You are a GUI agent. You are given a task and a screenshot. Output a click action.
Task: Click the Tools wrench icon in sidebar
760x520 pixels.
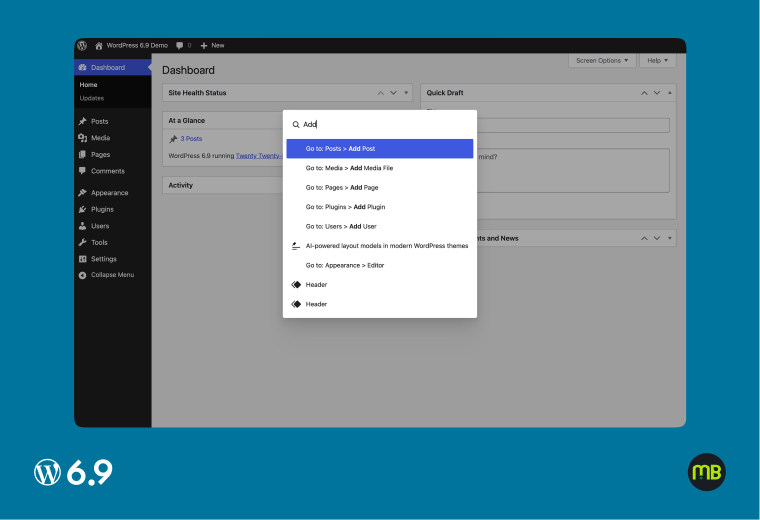click(82, 242)
